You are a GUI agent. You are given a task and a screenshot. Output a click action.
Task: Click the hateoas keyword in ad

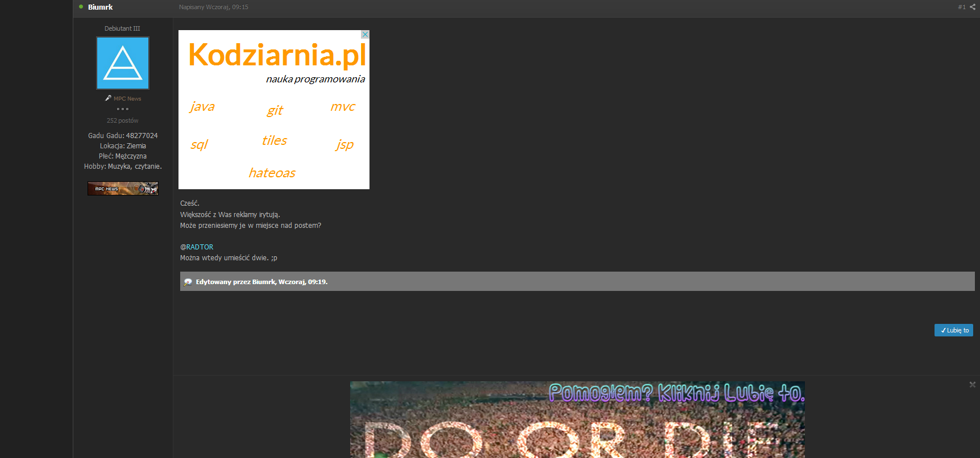tap(272, 173)
